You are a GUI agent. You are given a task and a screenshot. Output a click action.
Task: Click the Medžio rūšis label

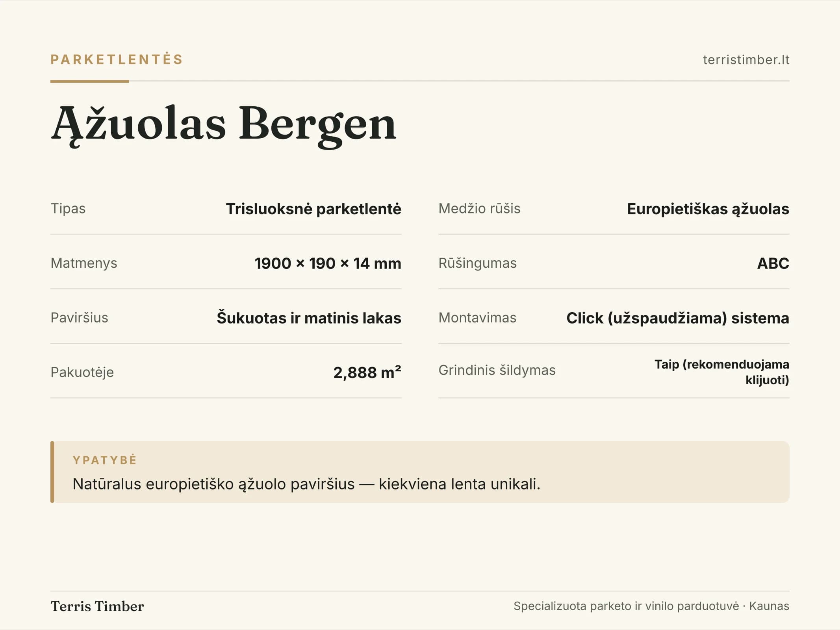click(479, 208)
